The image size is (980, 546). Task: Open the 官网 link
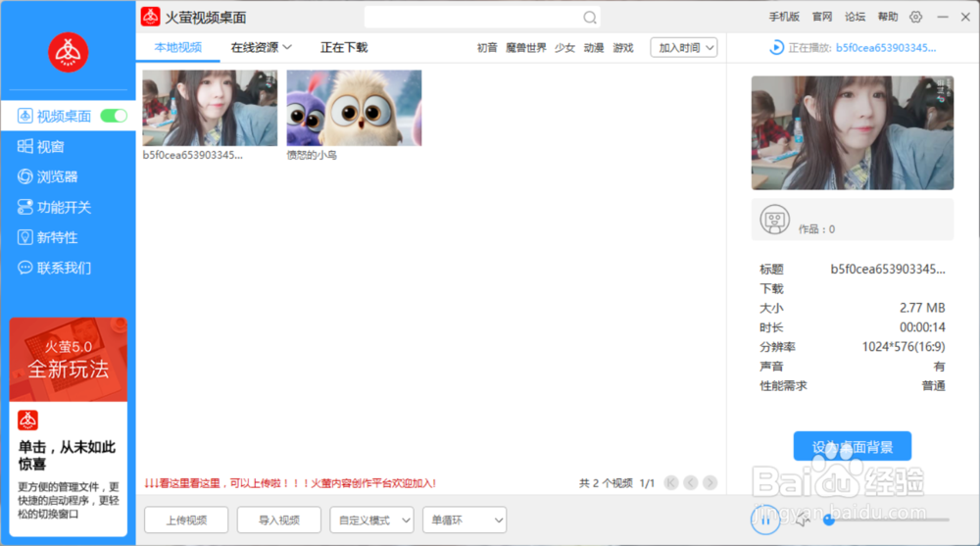point(822,17)
